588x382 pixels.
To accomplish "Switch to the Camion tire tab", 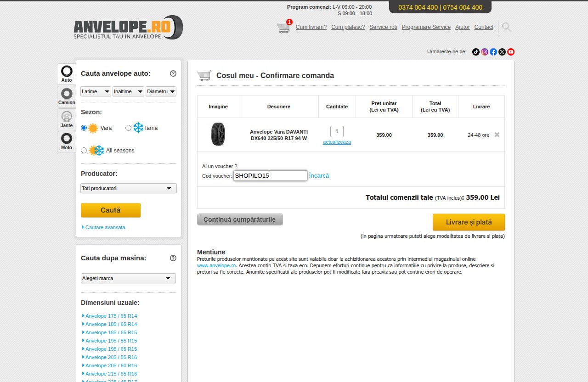I will [67, 96].
